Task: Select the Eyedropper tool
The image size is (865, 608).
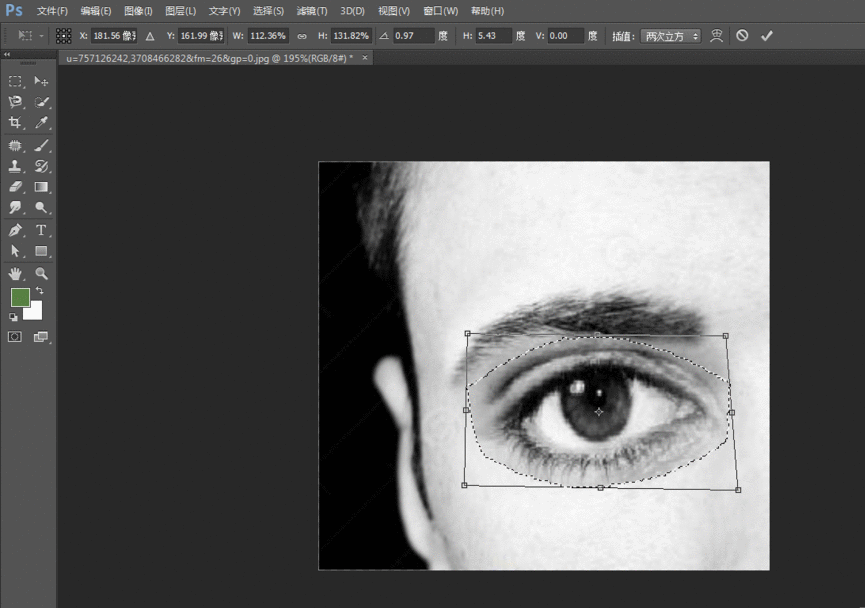Action: click(42, 123)
